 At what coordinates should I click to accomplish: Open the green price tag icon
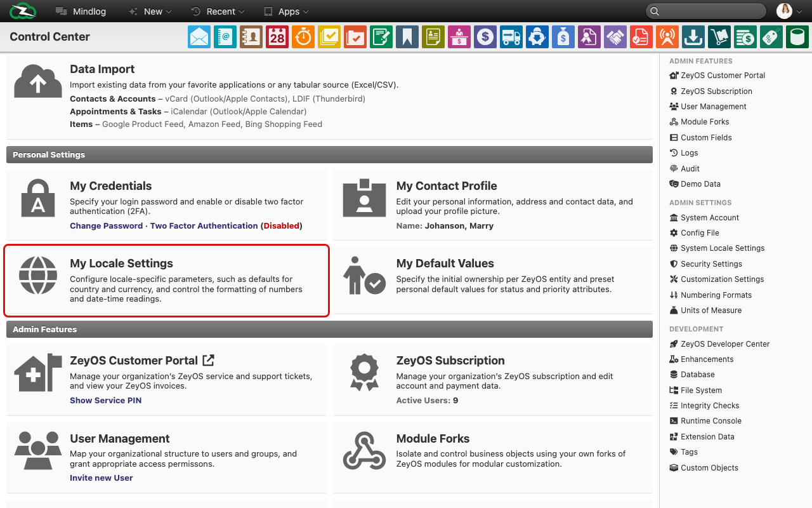(x=771, y=37)
